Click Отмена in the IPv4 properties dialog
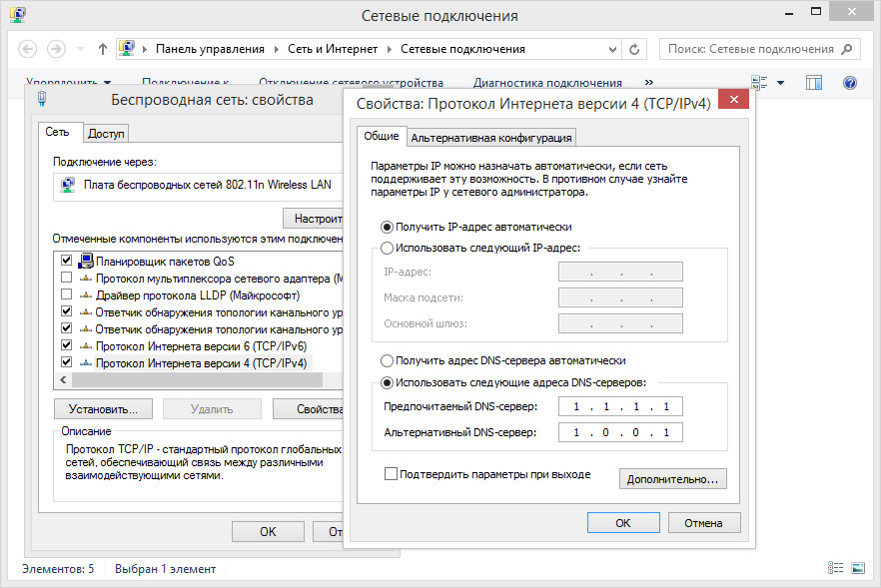Screen dimensions: 881x588 click(704, 523)
